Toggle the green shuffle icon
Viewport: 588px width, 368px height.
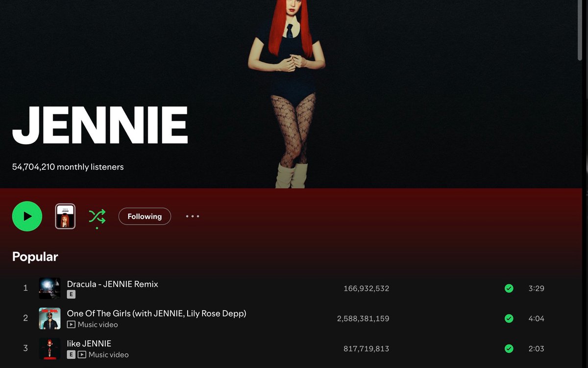(x=97, y=216)
